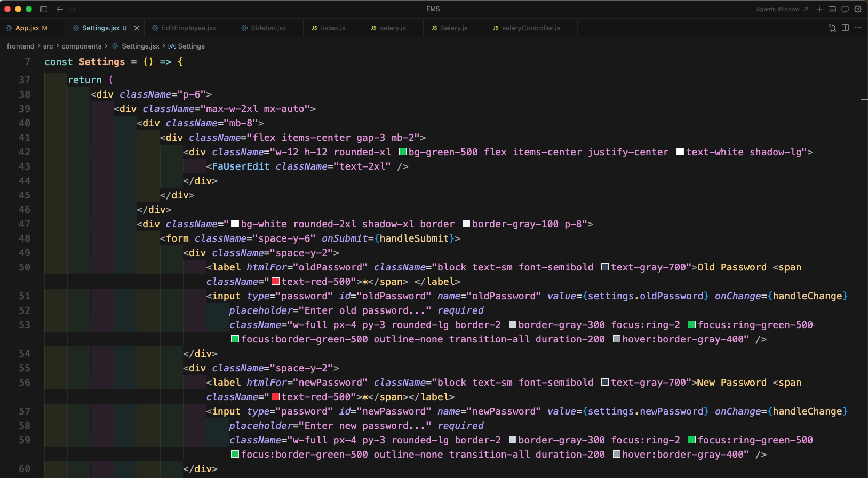Open the Agents Window
868x478 pixels.
pyautogui.click(x=782, y=9)
